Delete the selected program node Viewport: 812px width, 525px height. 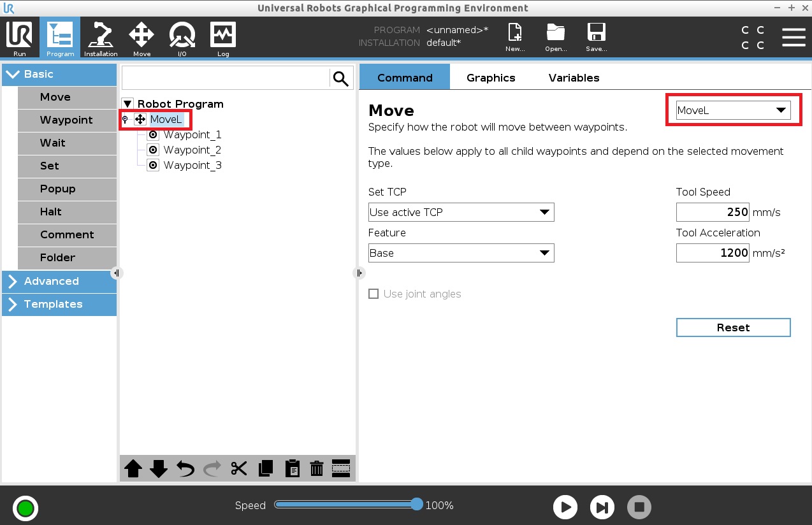[317, 469]
